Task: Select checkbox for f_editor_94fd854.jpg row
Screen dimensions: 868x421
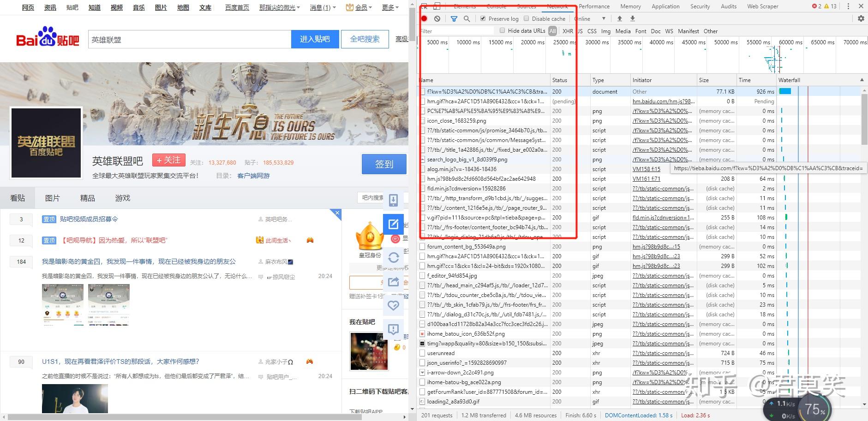Action: click(x=422, y=276)
